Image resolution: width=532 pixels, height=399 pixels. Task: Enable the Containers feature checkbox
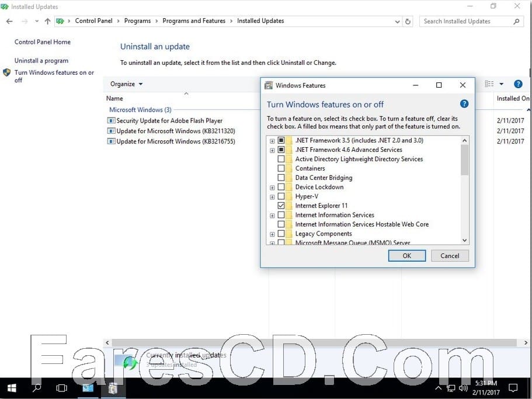(281, 168)
